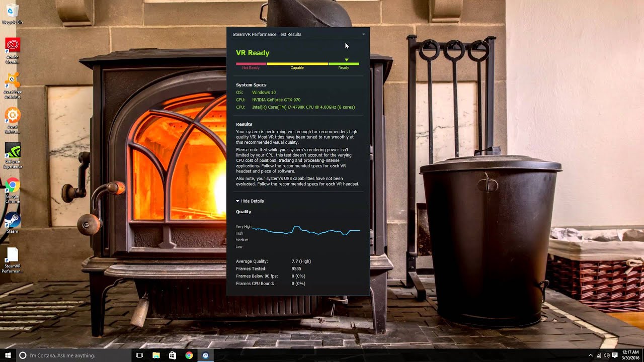This screenshot has height=362, width=644.
Task: Click the 'Frames CPU Bound:' label
Action: coord(255,284)
